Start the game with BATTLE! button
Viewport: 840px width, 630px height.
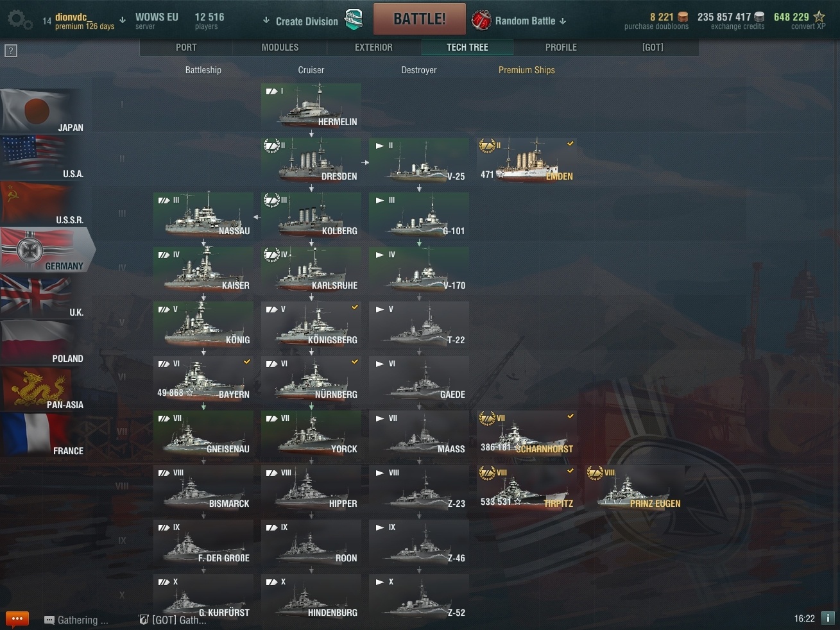click(419, 19)
